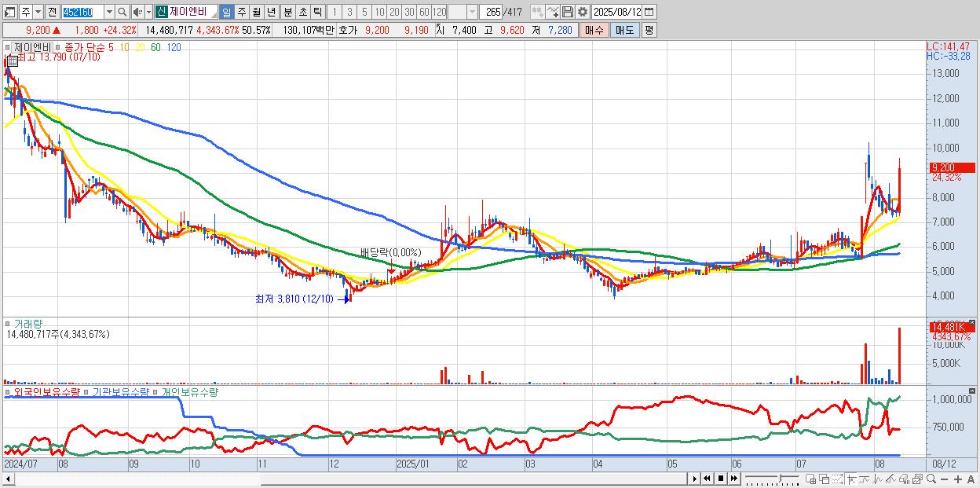This screenshot has height=488, width=980.
Task: Click the 3D bar chart icon at bottom
Action: [904, 479]
